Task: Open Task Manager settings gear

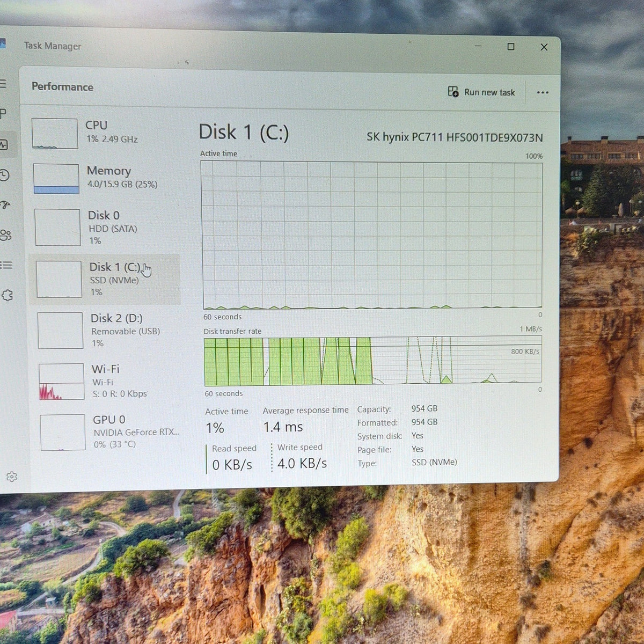Action: pyautogui.click(x=12, y=477)
